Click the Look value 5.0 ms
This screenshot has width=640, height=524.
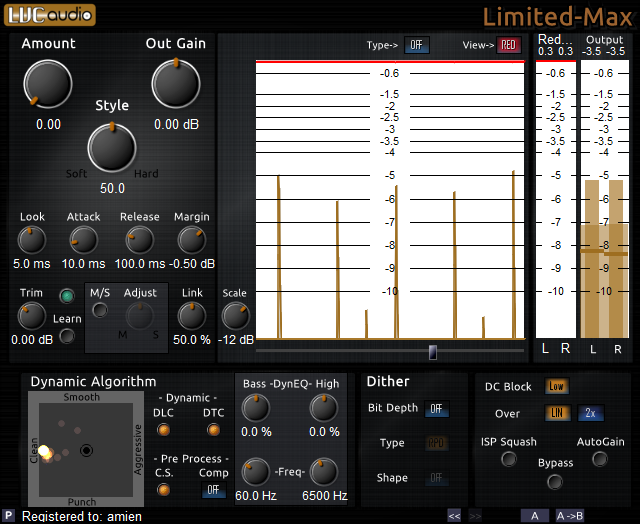[31, 264]
